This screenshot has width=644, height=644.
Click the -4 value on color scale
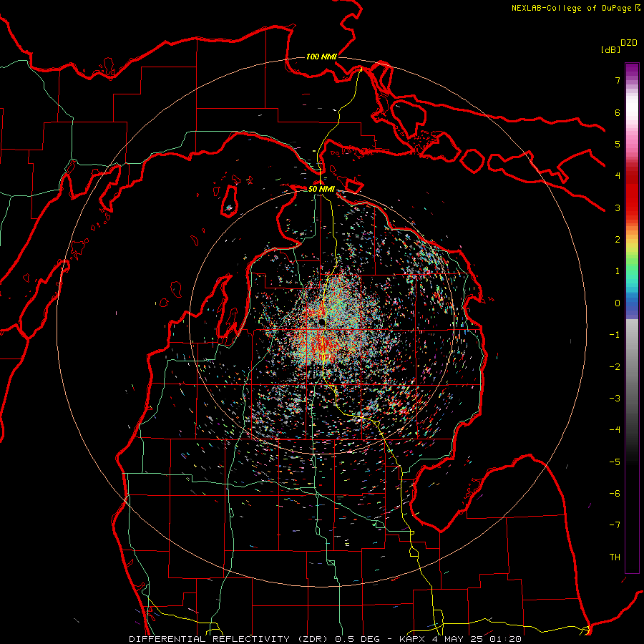(615, 429)
